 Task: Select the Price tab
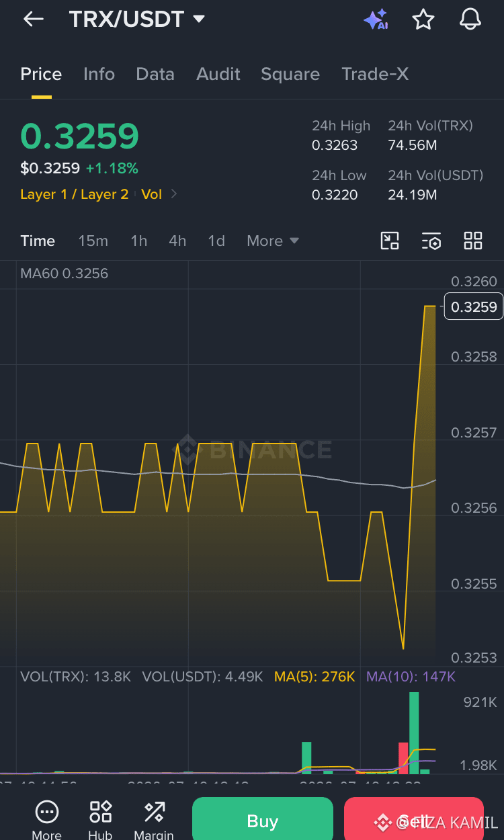(41, 74)
